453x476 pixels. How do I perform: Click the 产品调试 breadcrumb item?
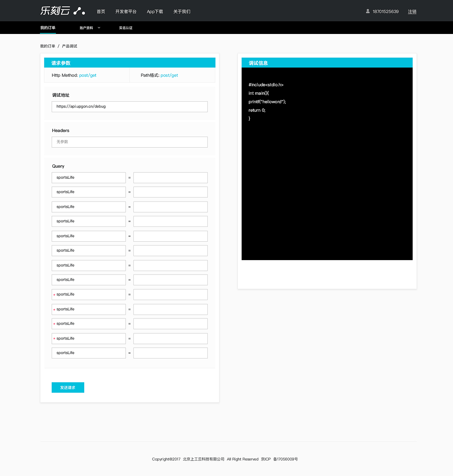pos(69,46)
